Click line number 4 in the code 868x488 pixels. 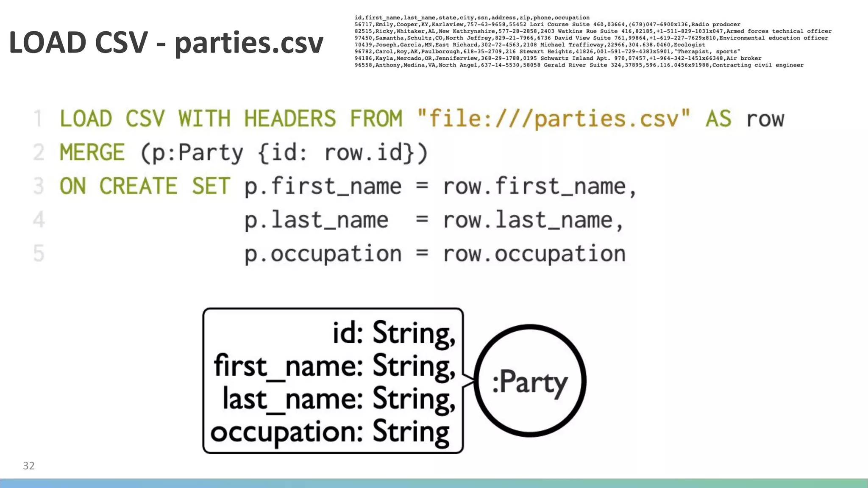point(39,220)
